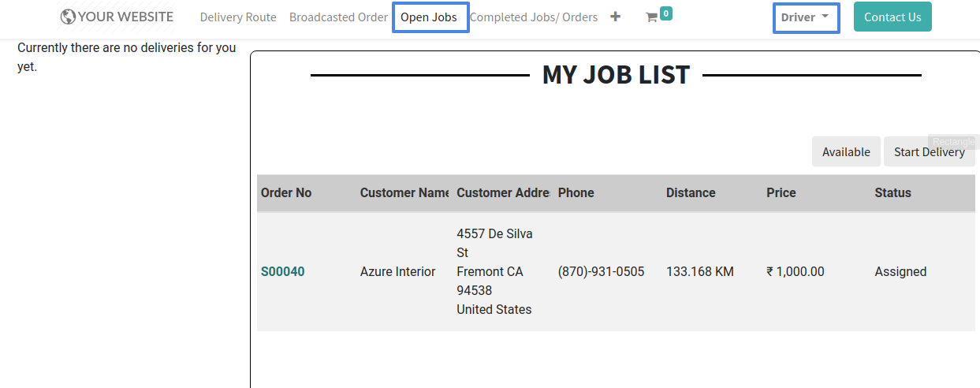
Task: Click the plus icon in navbar
Action: (615, 17)
